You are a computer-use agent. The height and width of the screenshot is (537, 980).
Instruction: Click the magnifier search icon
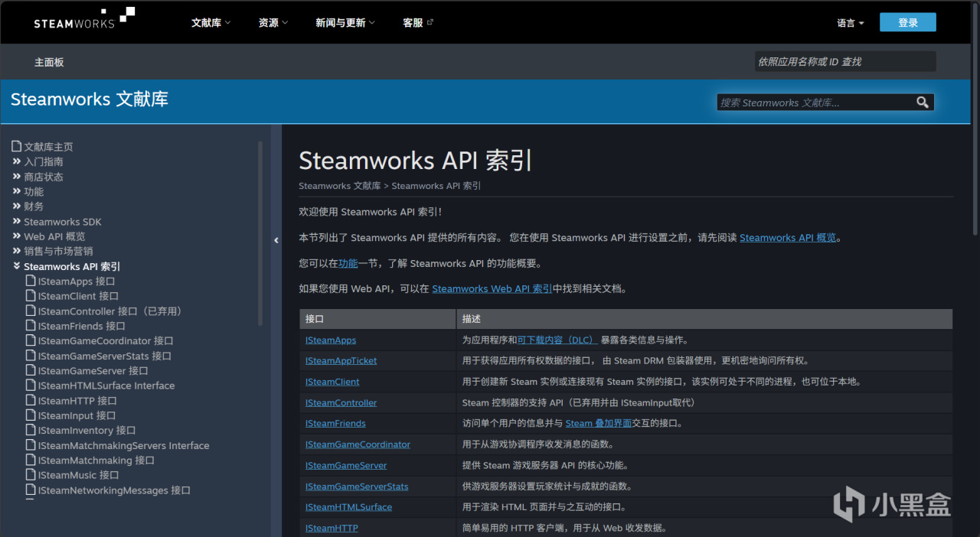point(923,102)
